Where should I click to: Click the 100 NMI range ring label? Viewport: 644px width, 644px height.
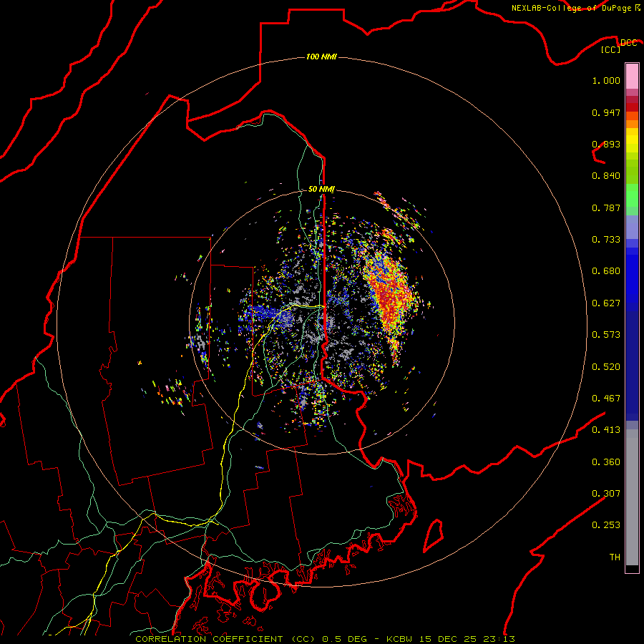(x=321, y=57)
